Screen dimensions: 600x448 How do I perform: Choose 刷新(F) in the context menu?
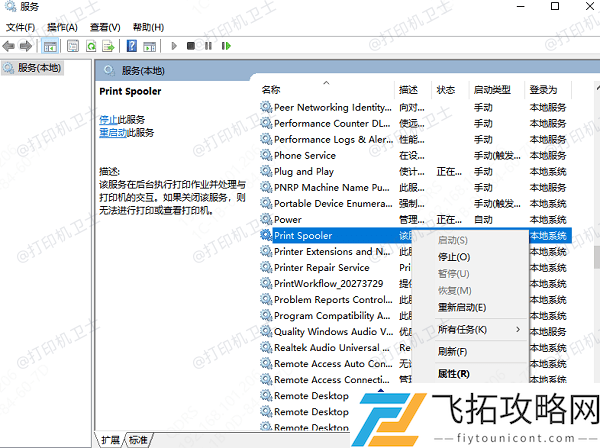pos(452,352)
